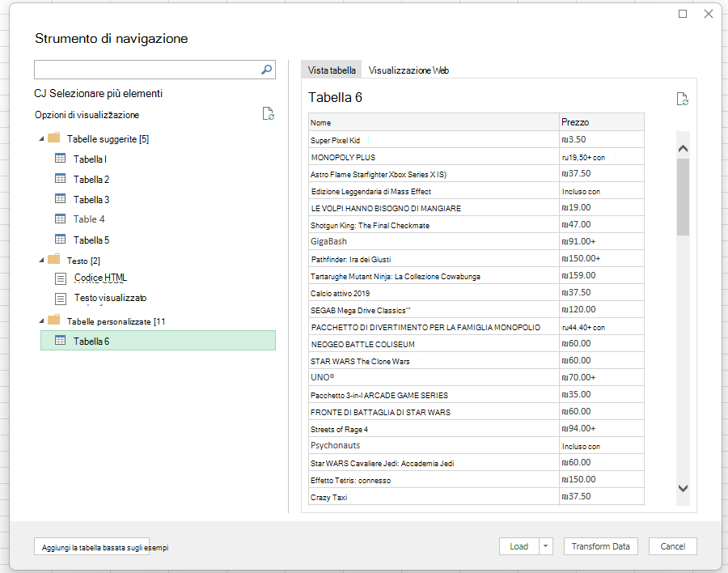Click the refresh preview icon beside Tabella 6 heading

[x=682, y=99]
